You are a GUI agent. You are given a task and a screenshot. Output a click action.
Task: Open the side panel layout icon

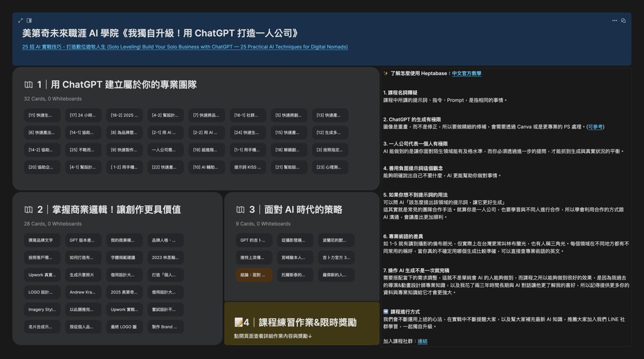click(x=29, y=21)
